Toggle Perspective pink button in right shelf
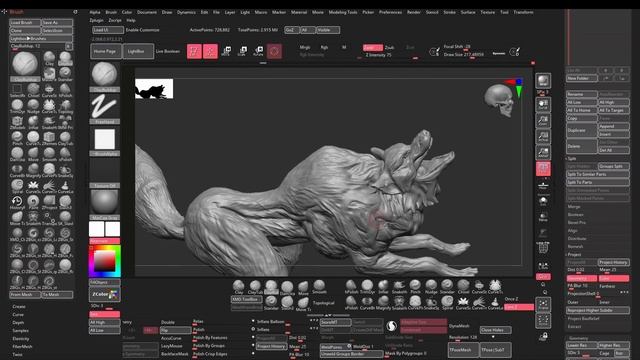This screenshot has height=360, width=640. point(543,169)
